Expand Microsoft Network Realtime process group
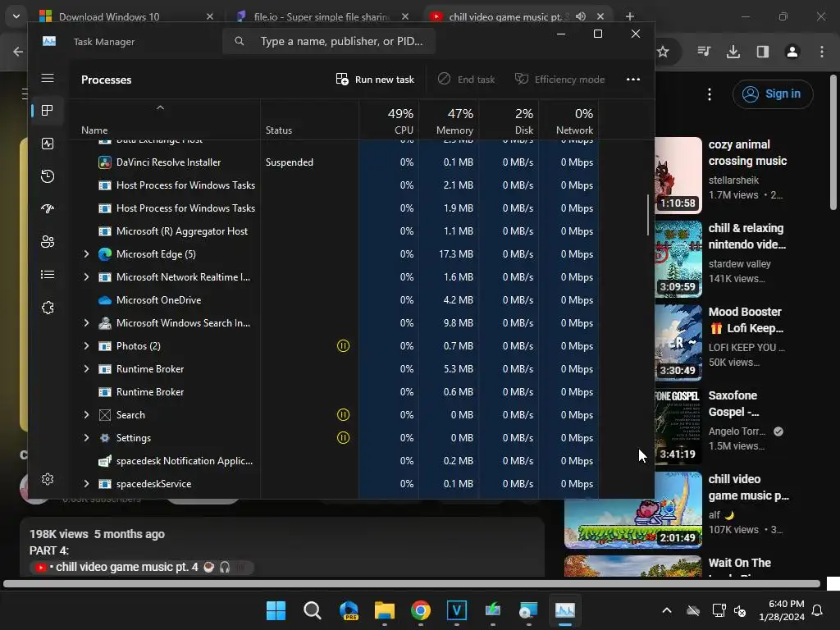The image size is (840, 630). (86, 277)
